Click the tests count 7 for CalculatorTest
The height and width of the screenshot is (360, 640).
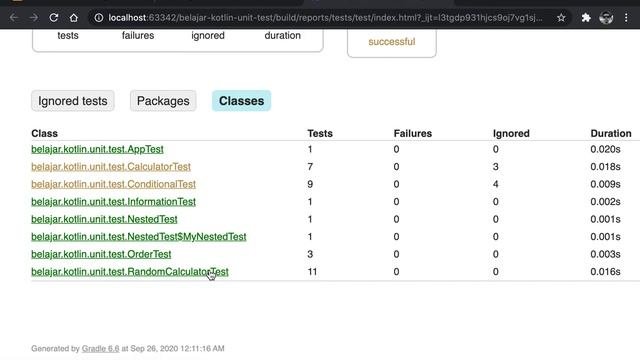310,167
